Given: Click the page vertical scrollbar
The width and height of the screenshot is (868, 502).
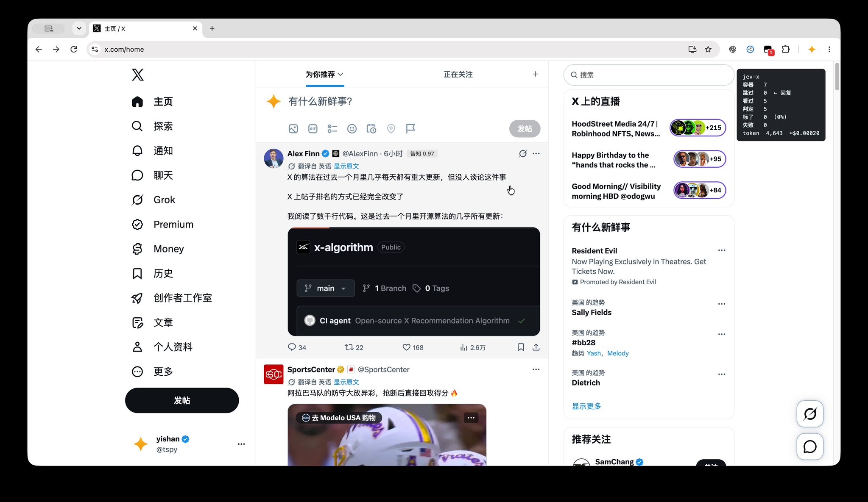Looking at the screenshot, I should 837,77.
